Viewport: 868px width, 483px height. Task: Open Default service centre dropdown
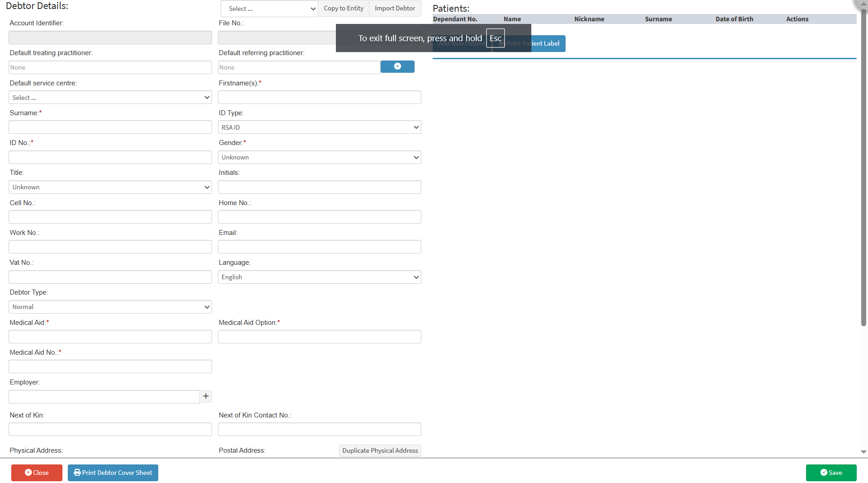(x=110, y=98)
